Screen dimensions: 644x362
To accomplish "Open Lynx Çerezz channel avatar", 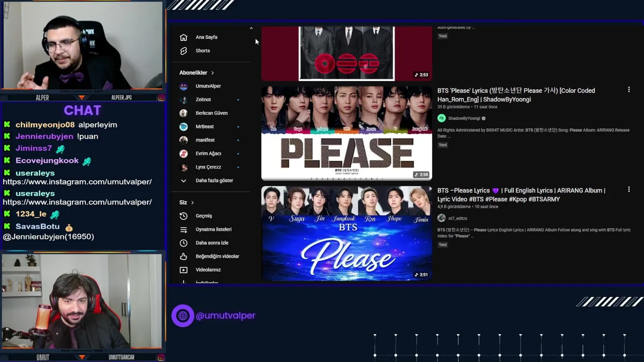I will click(x=184, y=167).
